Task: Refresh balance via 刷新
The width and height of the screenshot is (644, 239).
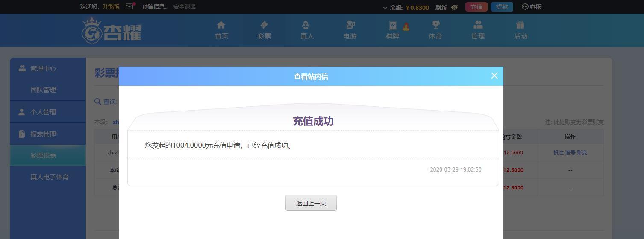Action: coord(441,7)
